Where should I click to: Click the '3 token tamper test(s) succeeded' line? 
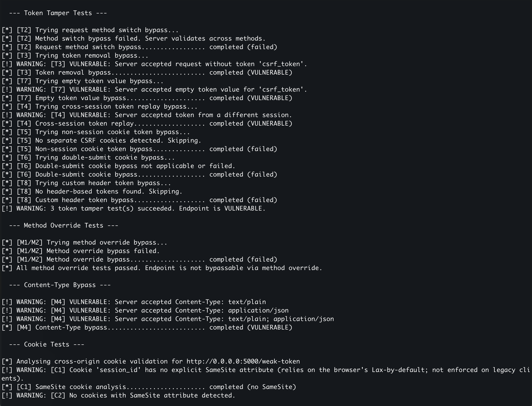[x=133, y=209]
